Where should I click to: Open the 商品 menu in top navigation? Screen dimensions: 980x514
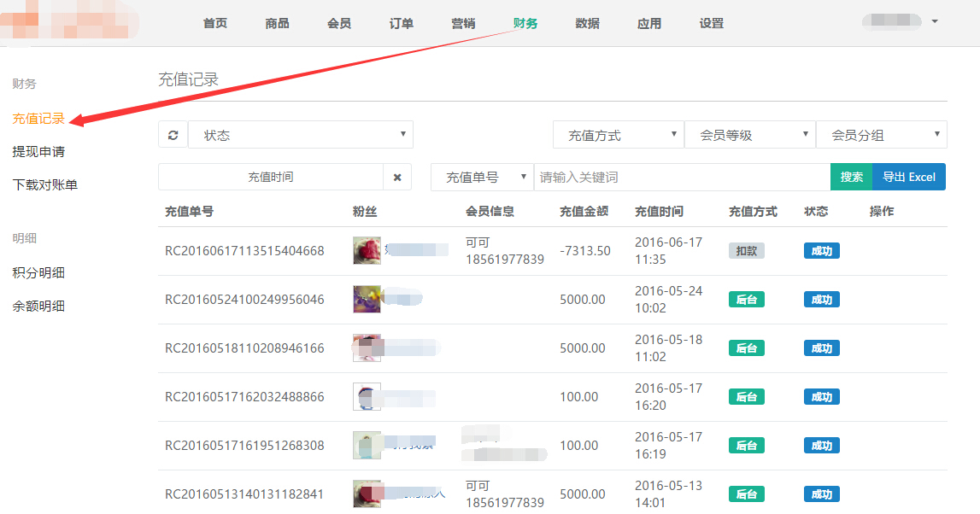pyautogui.click(x=277, y=23)
